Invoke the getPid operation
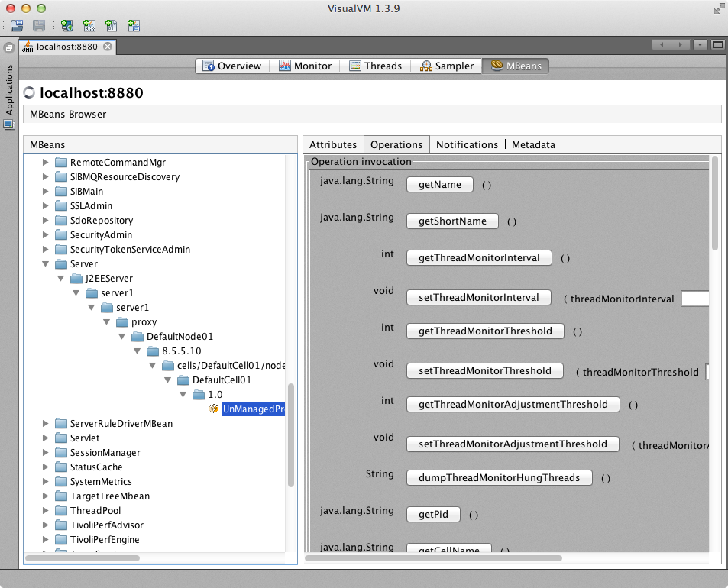This screenshot has height=588, width=728. coord(433,514)
